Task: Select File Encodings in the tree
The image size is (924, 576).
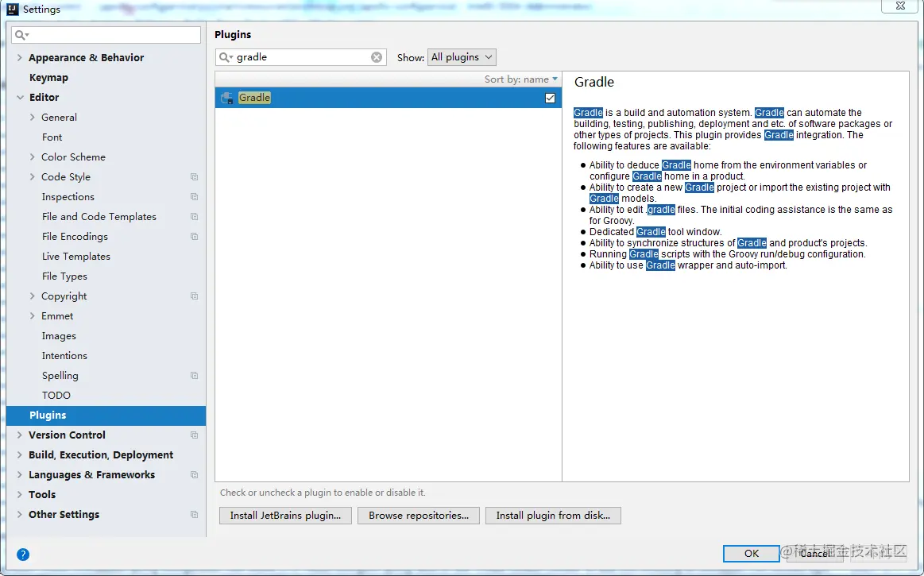Action: [x=75, y=237]
